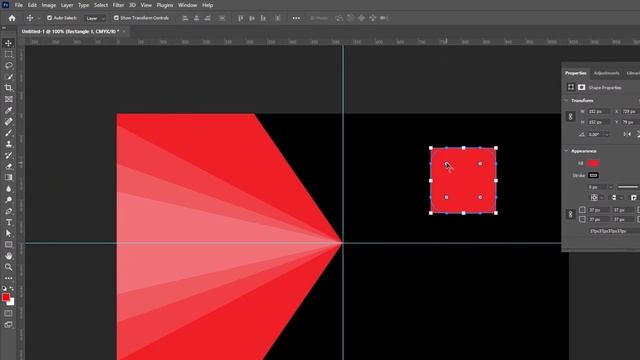This screenshot has width=640, height=360.
Task: Select the Properties panel tab
Action: [576, 73]
